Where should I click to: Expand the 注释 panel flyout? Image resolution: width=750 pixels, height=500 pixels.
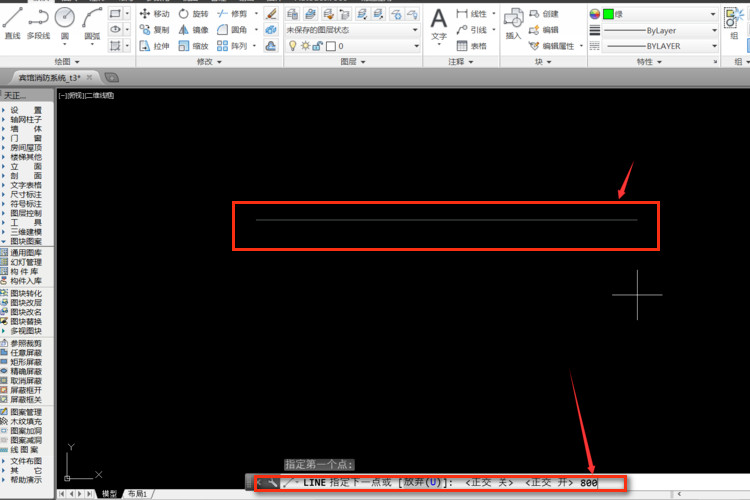click(x=461, y=62)
